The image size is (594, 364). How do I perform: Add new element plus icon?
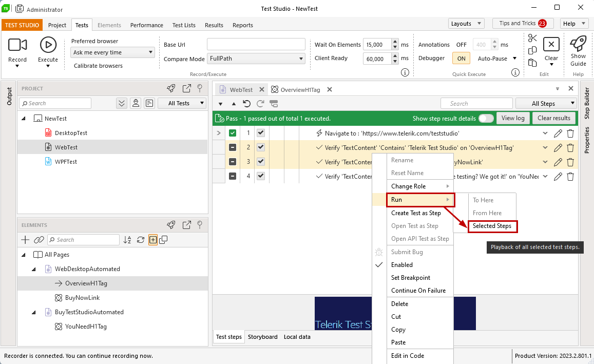[25, 240]
